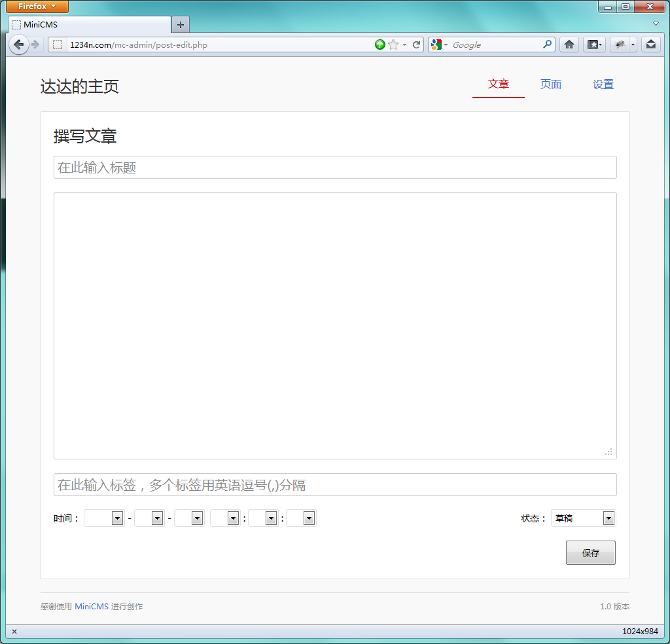Open a new tab with plus button
The image size is (670, 644).
click(x=181, y=25)
